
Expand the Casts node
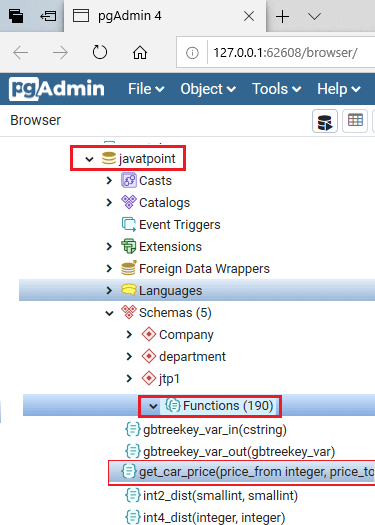pyautogui.click(x=109, y=180)
